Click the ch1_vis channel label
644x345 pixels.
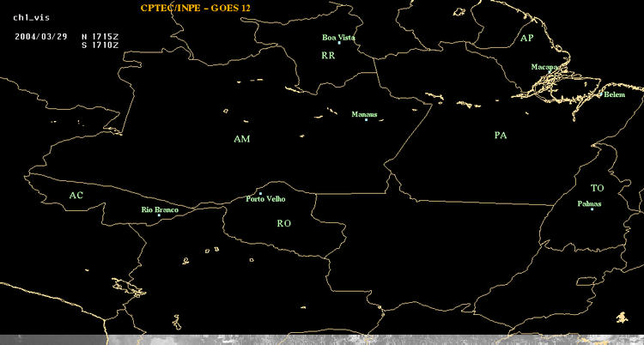pyautogui.click(x=32, y=18)
